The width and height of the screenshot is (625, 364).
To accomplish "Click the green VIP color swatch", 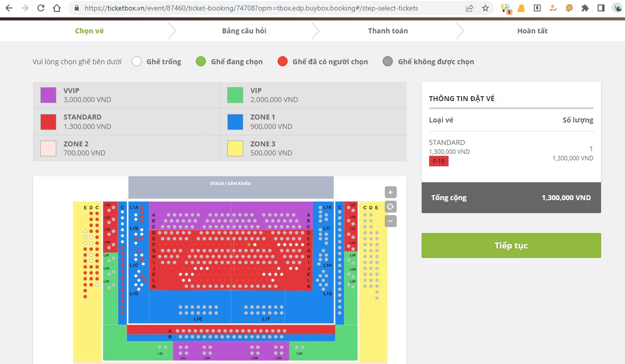I will point(235,95).
